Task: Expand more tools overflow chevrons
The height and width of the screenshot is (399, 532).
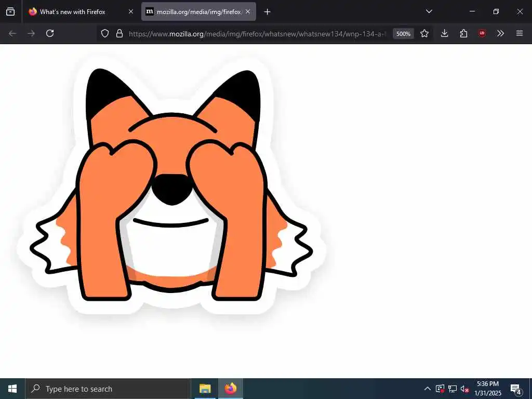Action: click(x=500, y=33)
